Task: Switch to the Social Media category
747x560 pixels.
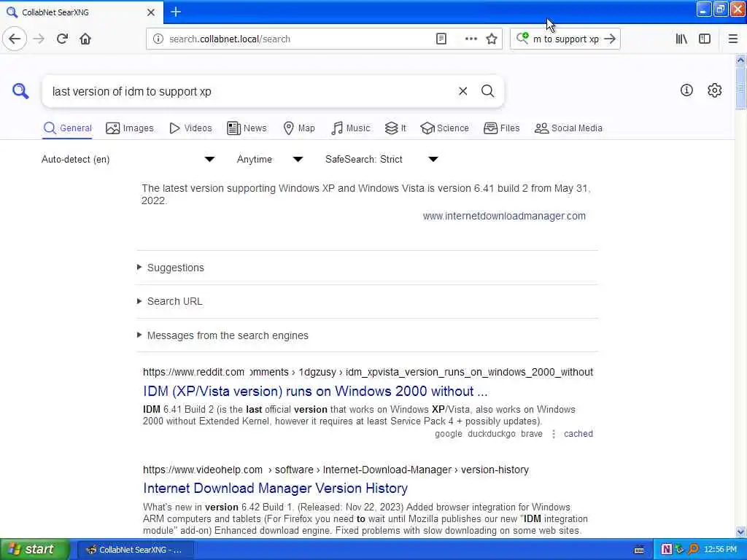Action: click(568, 128)
